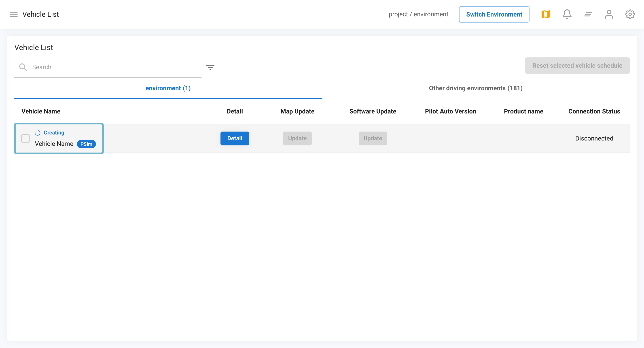Click the Vehicle Name text in row

54,144
